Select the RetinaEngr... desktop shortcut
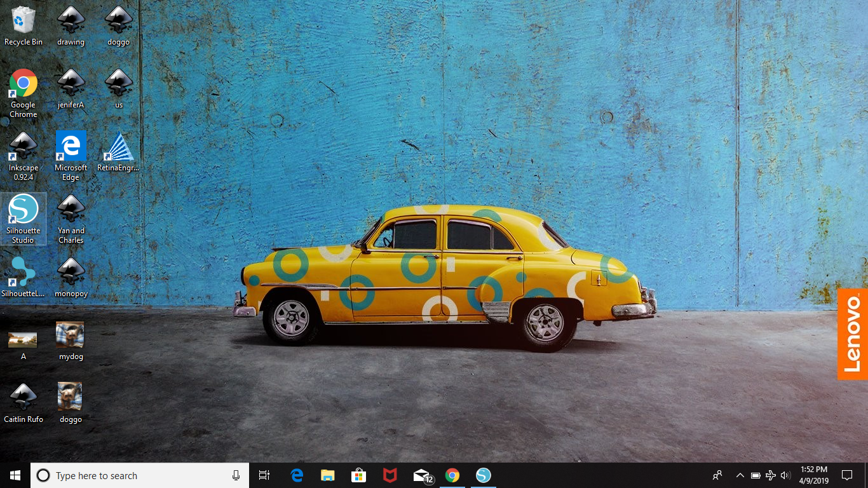 [119, 152]
